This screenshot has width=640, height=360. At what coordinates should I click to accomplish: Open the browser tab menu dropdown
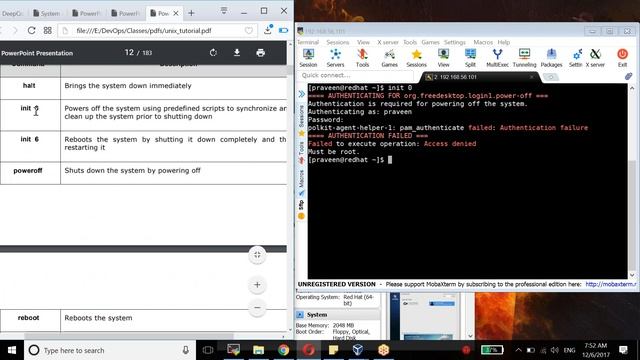(224, 10)
